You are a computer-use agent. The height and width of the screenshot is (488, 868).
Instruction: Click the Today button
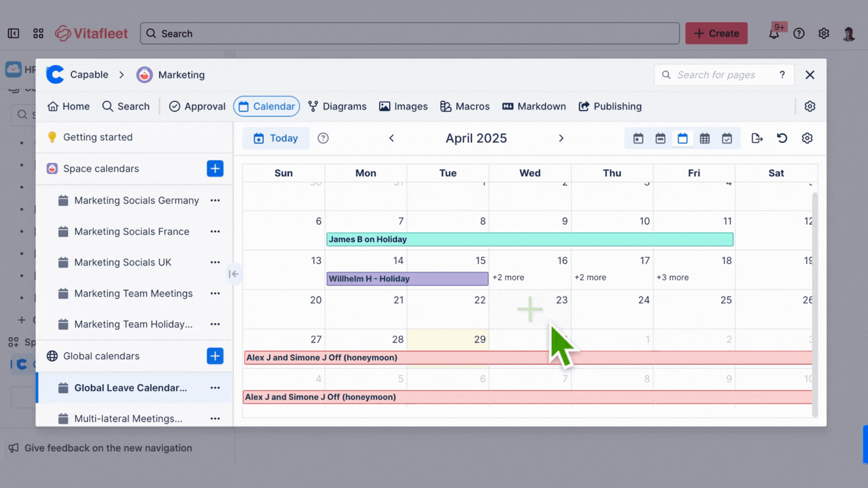[276, 138]
